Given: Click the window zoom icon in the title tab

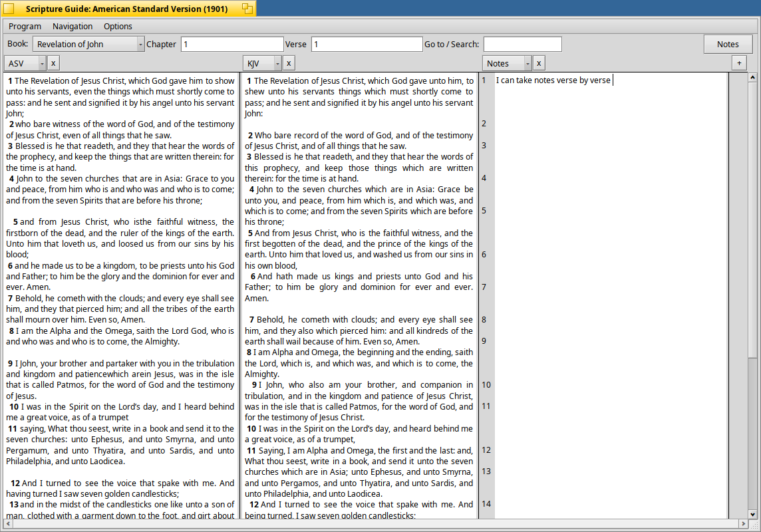Looking at the screenshot, I should click(x=247, y=8).
